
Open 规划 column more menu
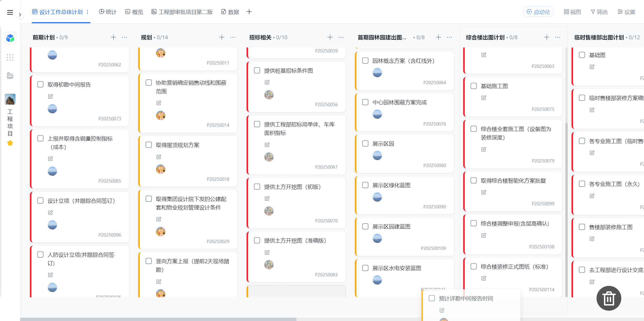[233, 37]
